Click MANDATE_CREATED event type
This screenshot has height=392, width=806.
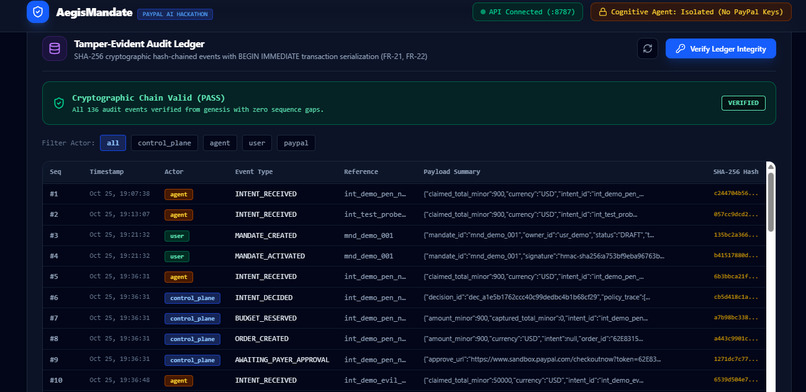[266, 235]
